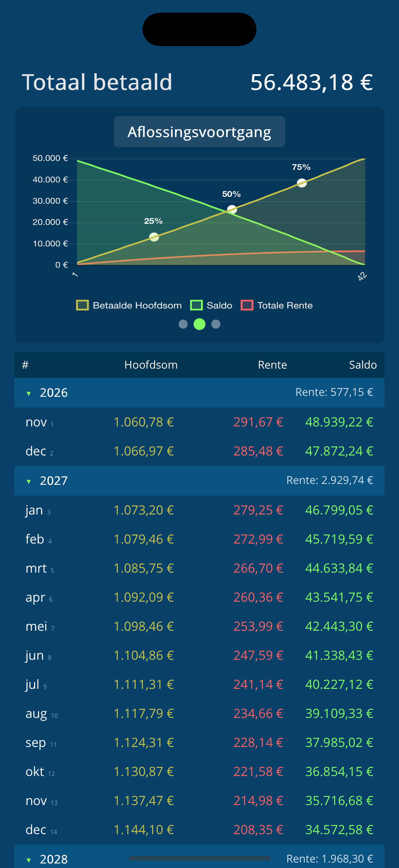Image resolution: width=399 pixels, height=868 pixels.
Task: Select the jan 3 payment row
Action: click(x=199, y=510)
